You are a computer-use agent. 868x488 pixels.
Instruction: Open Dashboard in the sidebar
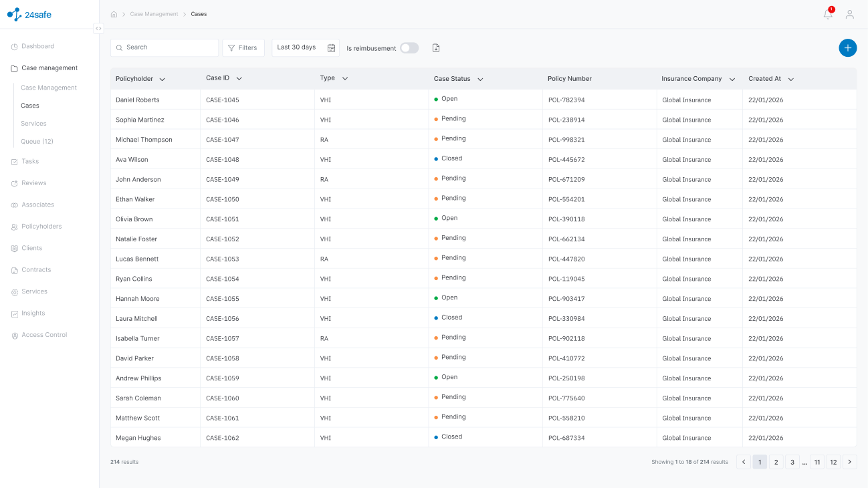[38, 46]
